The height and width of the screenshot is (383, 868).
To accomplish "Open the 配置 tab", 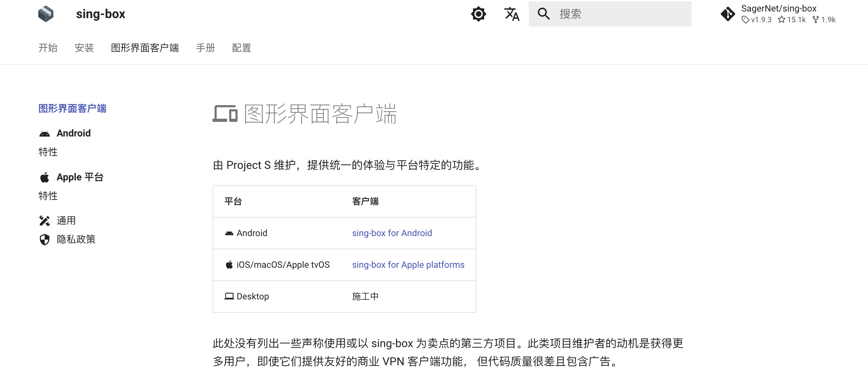I will (x=242, y=48).
